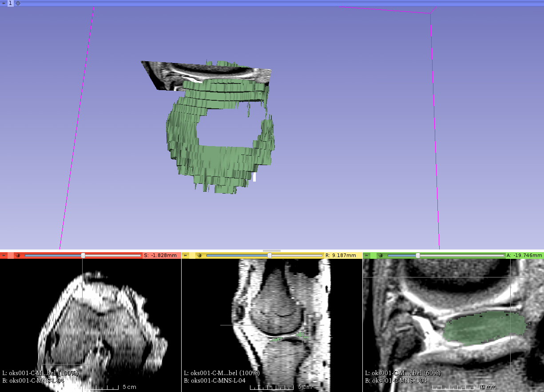544x392 pixels.
Task: Click the green segment overlay in the green slice view
Action: point(484,326)
